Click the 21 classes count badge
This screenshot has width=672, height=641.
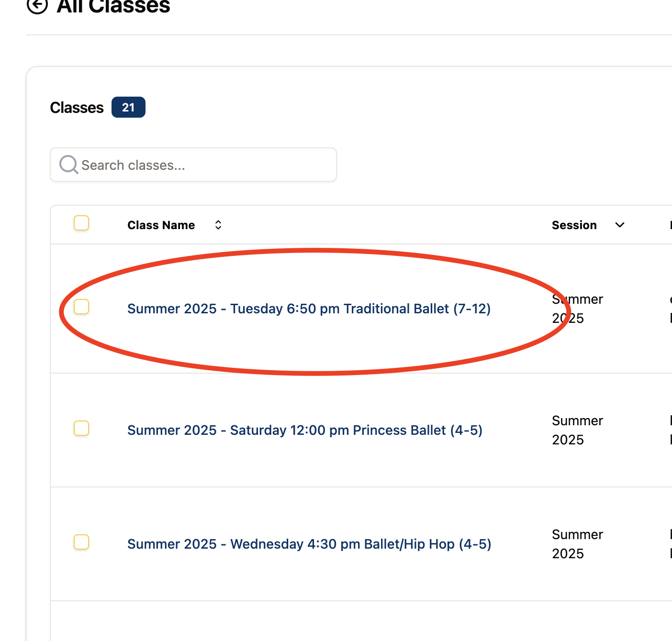point(128,107)
